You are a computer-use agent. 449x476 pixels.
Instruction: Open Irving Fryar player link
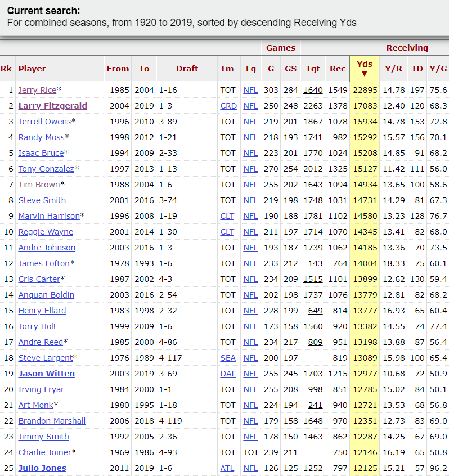[x=41, y=390]
